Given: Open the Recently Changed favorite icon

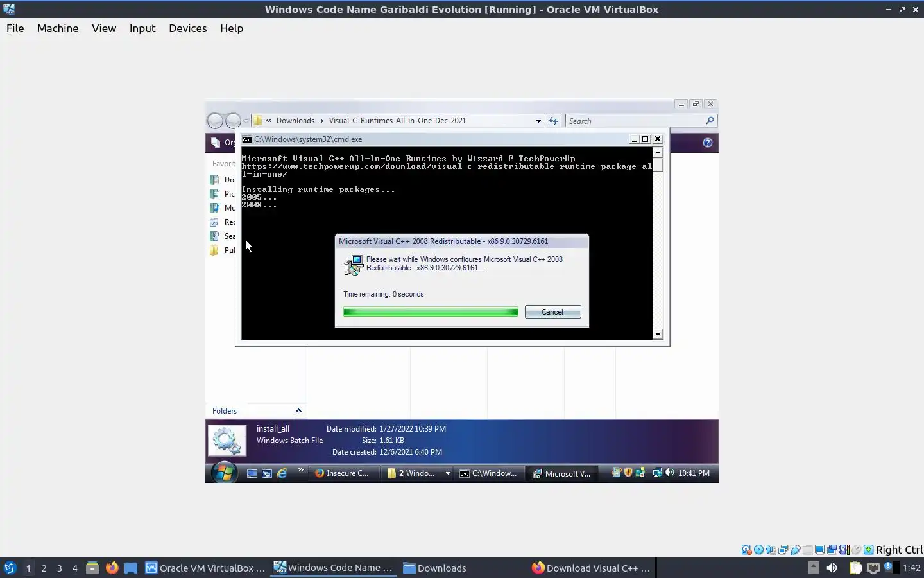Looking at the screenshot, I should click(x=215, y=222).
